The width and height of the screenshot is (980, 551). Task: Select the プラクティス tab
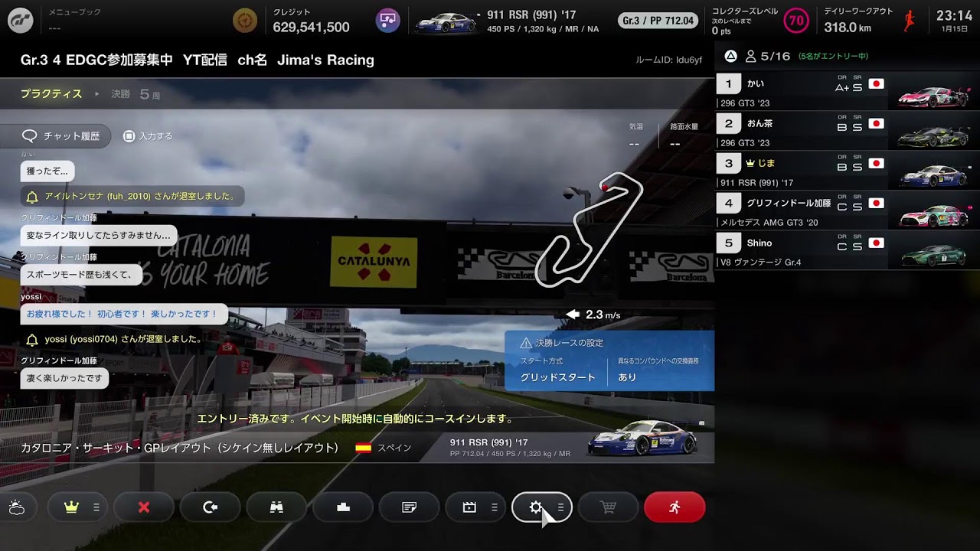pyautogui.click(x=51, y=93)
